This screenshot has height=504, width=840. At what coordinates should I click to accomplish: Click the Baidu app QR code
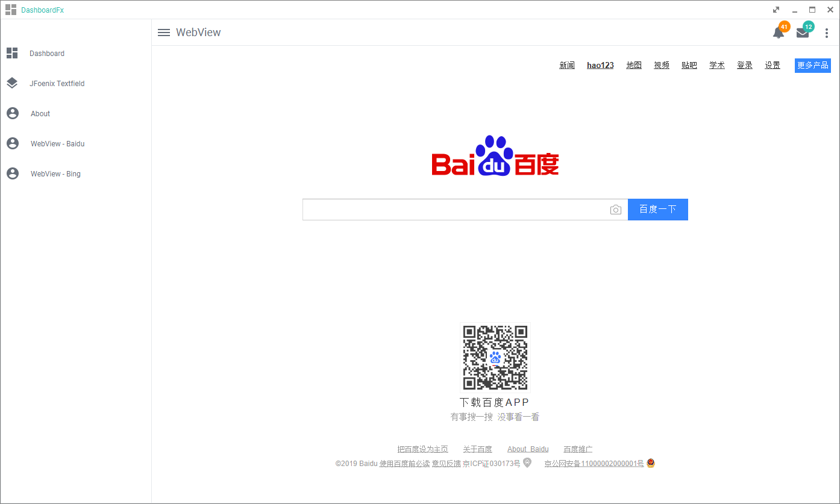[x=495, y=358]
